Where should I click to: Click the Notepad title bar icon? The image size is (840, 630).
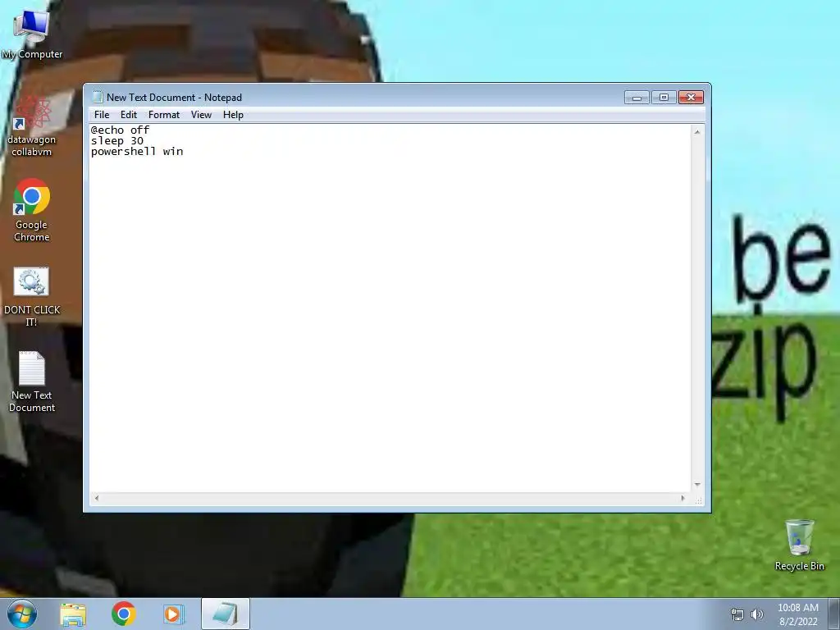tap(97, 97)
